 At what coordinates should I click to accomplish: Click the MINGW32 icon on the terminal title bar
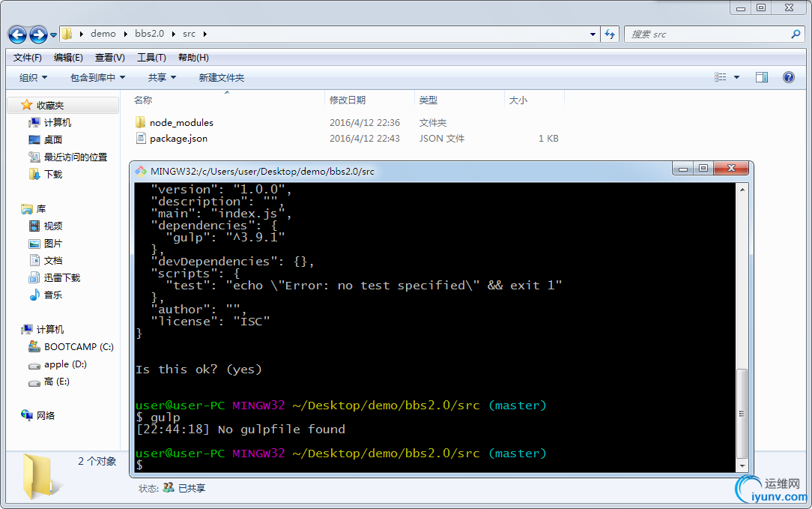point(141,169)
